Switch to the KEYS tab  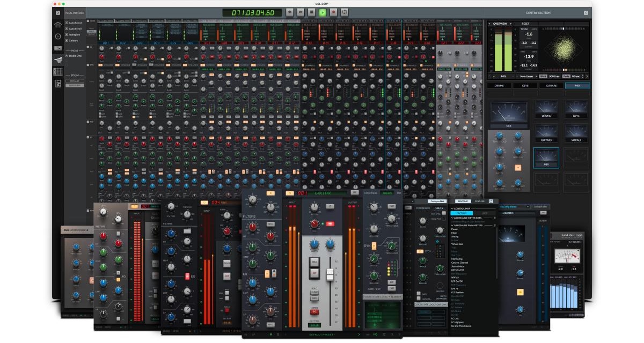(x=526, y=85)
